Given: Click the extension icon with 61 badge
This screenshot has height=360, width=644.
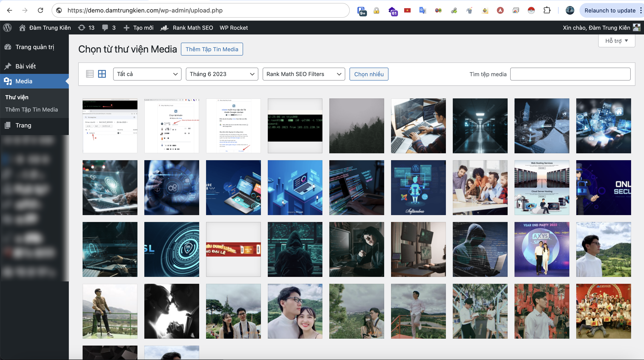Looking at the screenshot, I should tap(393, 11).
